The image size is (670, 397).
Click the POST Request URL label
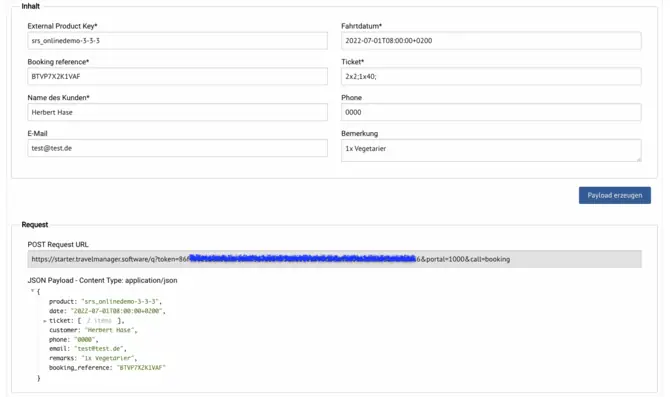click(58, 244)
